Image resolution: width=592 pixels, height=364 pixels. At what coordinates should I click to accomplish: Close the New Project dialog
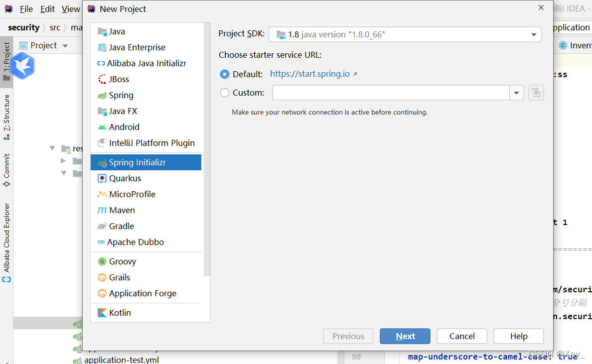click(541, 7)
